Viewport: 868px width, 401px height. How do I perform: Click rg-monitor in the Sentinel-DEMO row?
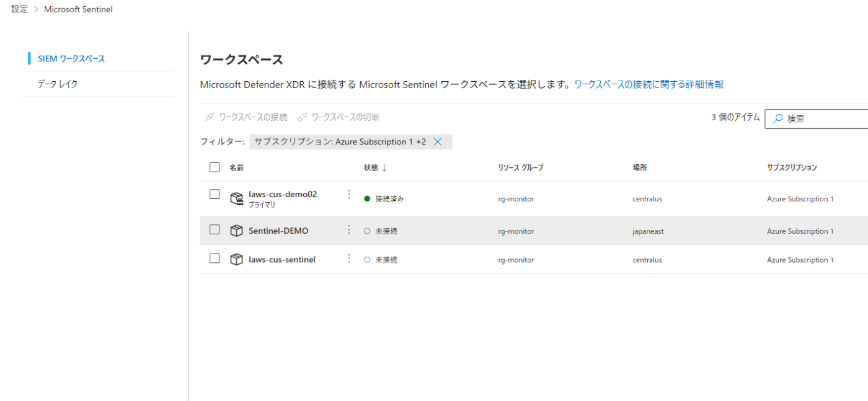coord(516,231)
